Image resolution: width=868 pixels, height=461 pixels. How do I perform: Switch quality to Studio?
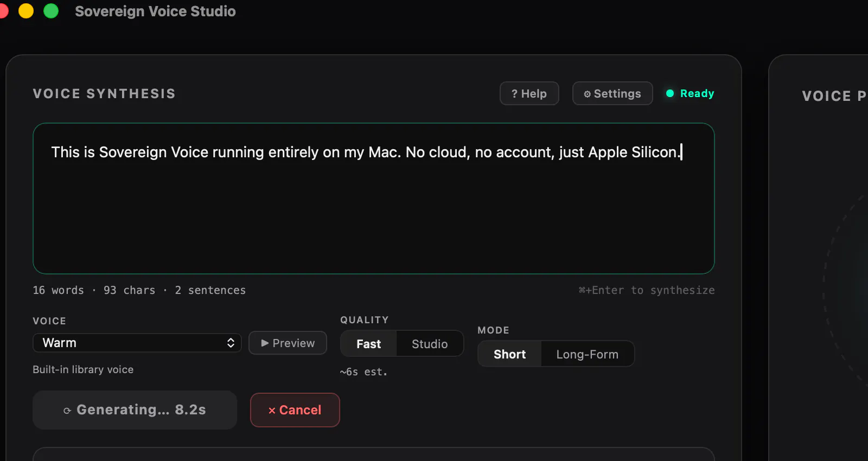(x=430, y=344)
